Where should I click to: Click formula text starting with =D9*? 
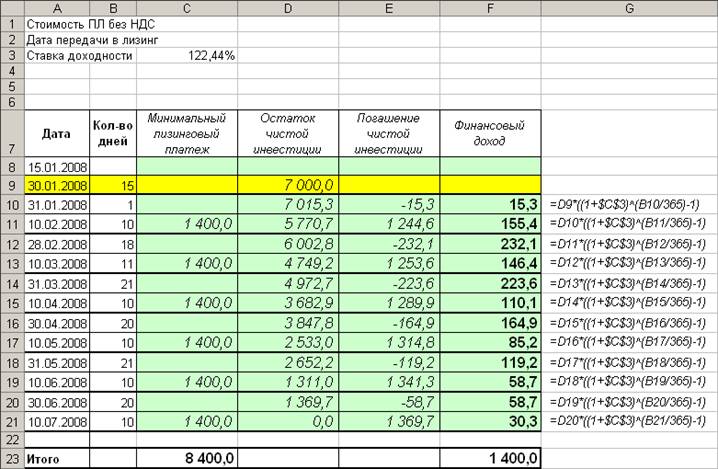point(628,204)
